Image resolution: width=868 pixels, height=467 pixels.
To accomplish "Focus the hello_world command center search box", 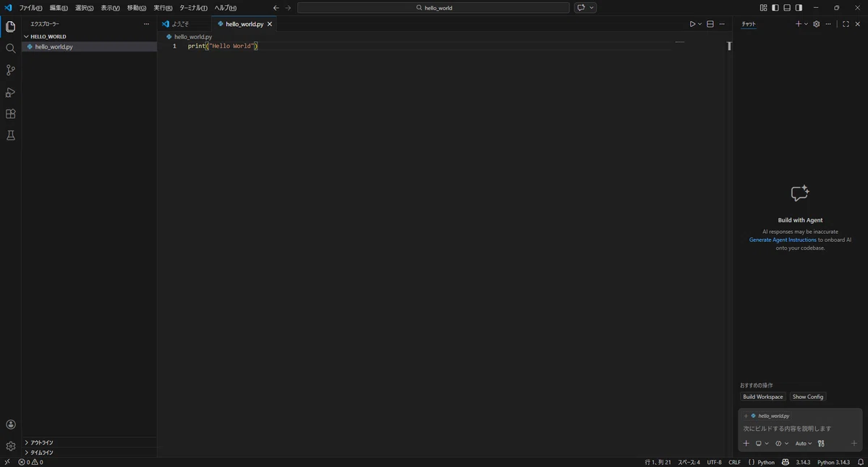I will tap(433, 8).
